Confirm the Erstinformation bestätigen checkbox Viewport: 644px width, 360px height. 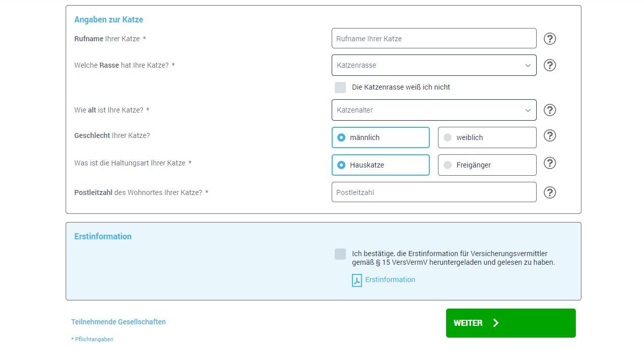click(x=340, y=254)
